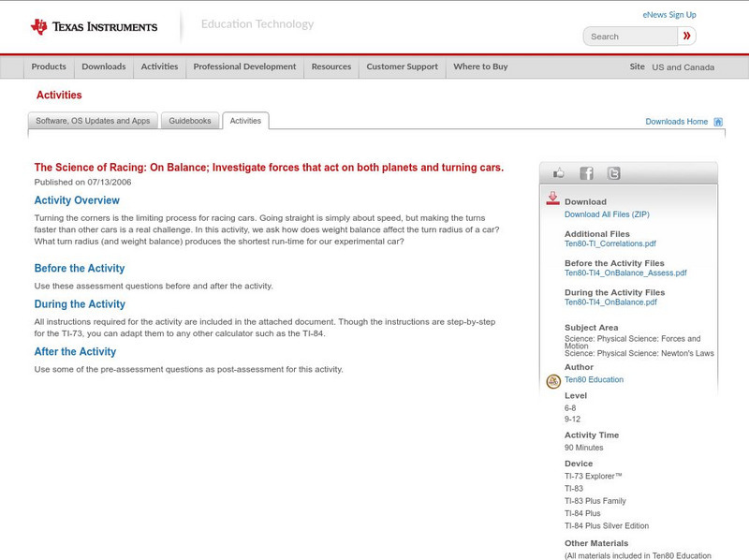Image resolution: width=749 pixels, height=560 pixels.
Task: Click the TI-83 Plus Family entry
Action: 595,501
